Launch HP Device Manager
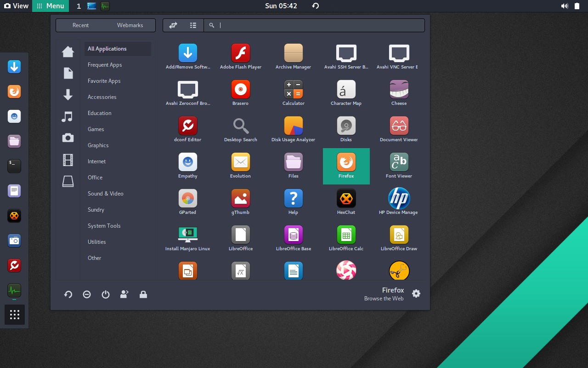 (x=399, y=201)
